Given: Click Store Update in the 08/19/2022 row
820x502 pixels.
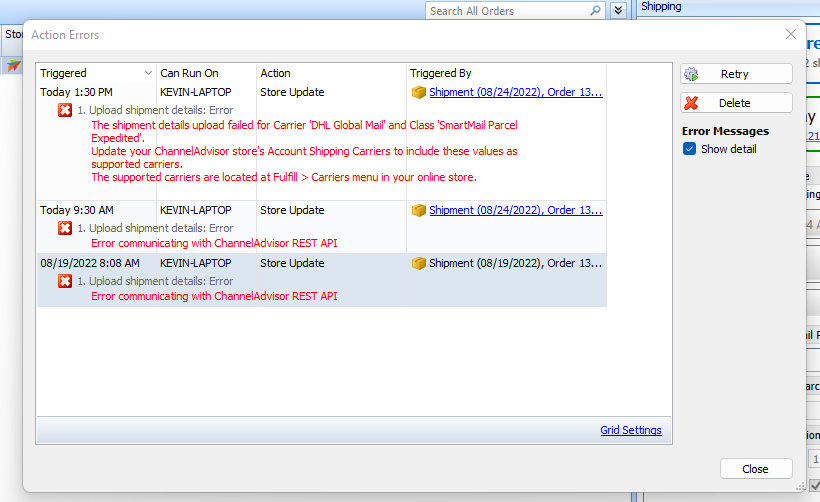Looking at the screenshot, I should (292, 263).
